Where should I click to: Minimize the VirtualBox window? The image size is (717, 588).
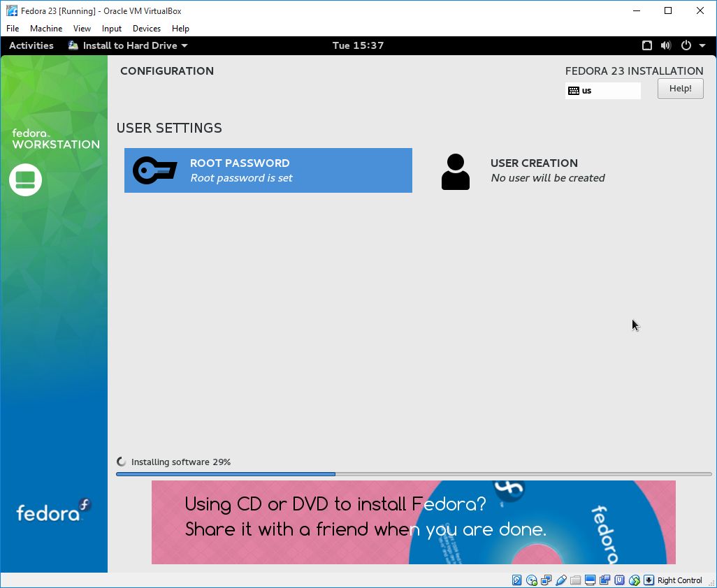(637, 10)
